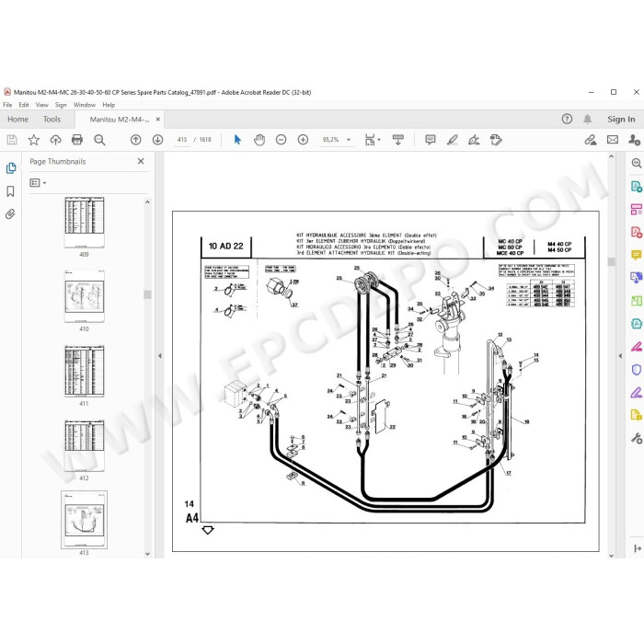Close the Page Thumbnails panel
This screenshot has height=644, width=644.
[141, 161]
